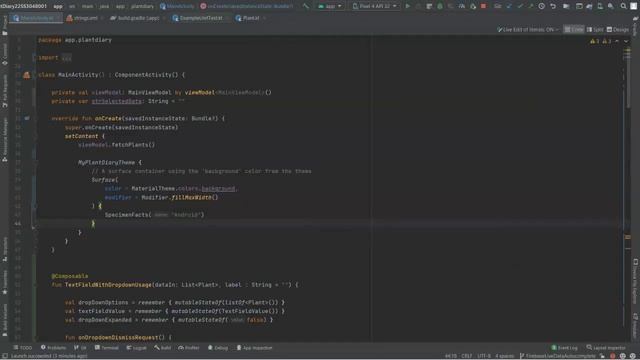The image size is (640, 360).
Task: Go to next highlighted error arrow
Action: (x=626, y=41)
